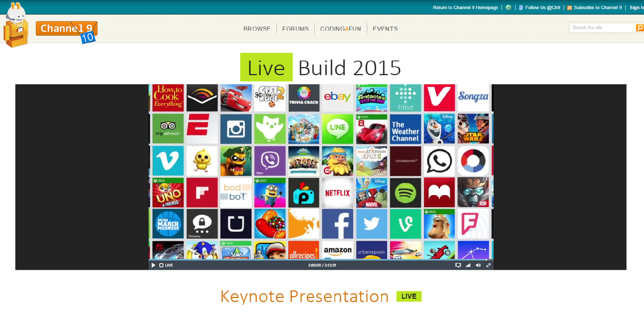Image resolution: width=644 pixels, height=313 pixels.
Task: Focus the Search this site field
Action: (x=603, y=28)
